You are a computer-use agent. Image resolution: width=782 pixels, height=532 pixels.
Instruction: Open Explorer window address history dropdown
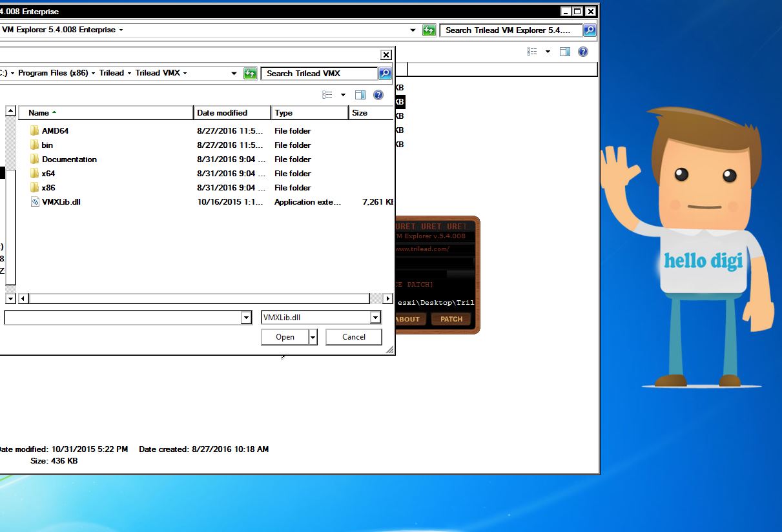[413, 30]
